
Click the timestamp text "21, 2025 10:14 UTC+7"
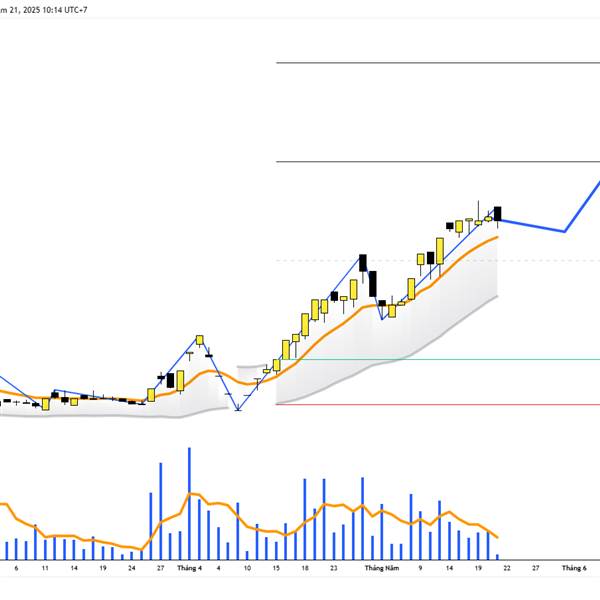(x=48, y=10)
